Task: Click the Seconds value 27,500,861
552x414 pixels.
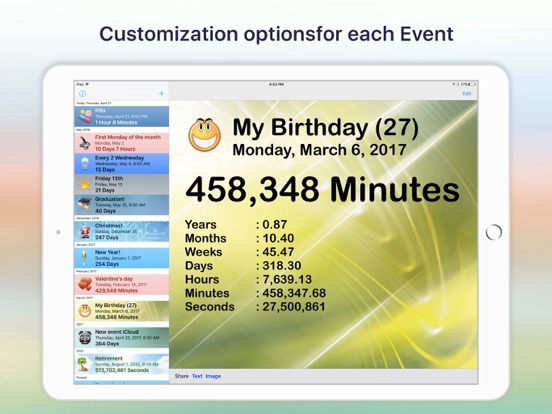Action: click(x=294, y=307)
